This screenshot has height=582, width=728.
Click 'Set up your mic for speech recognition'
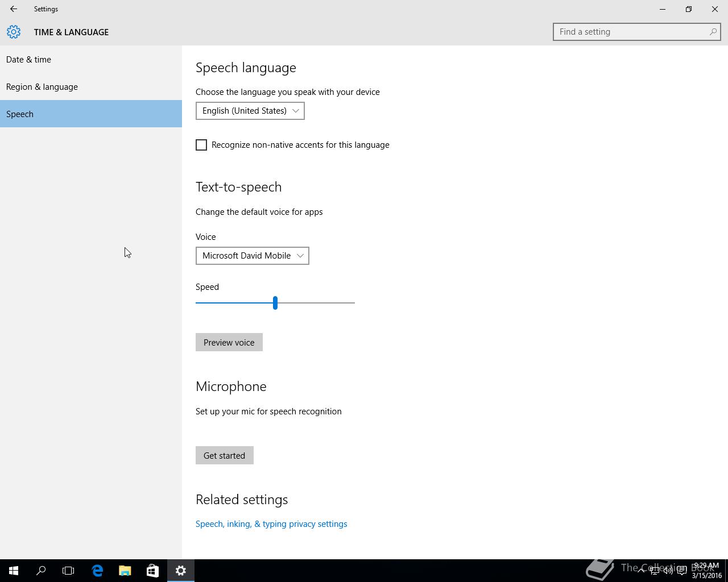[268, 411]
